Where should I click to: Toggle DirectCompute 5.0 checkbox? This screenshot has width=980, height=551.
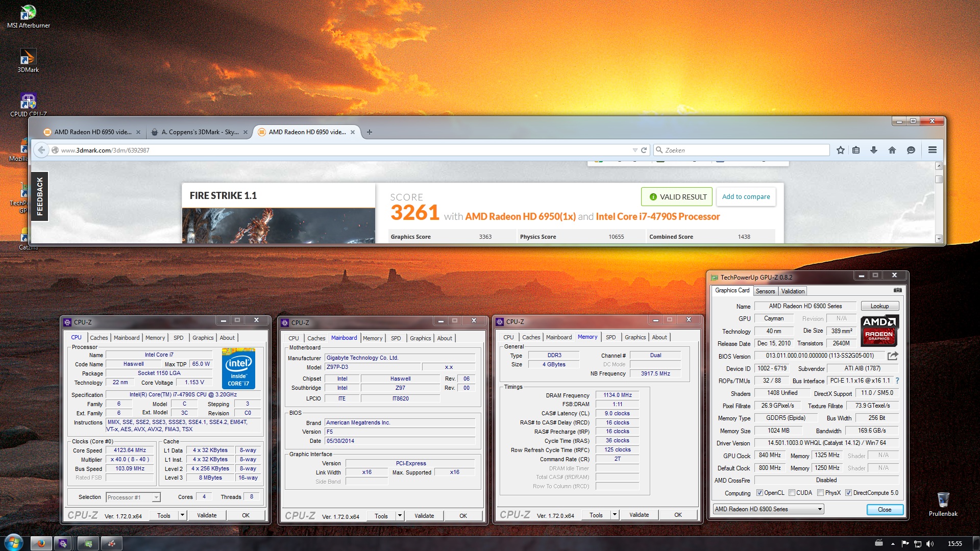pos(848,493)
